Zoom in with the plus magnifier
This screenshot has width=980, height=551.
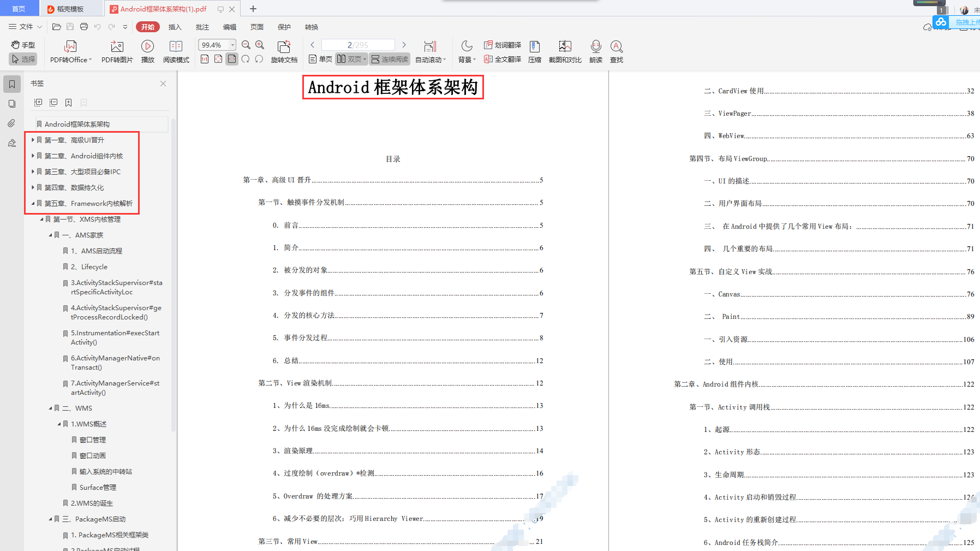click(260, 45)
